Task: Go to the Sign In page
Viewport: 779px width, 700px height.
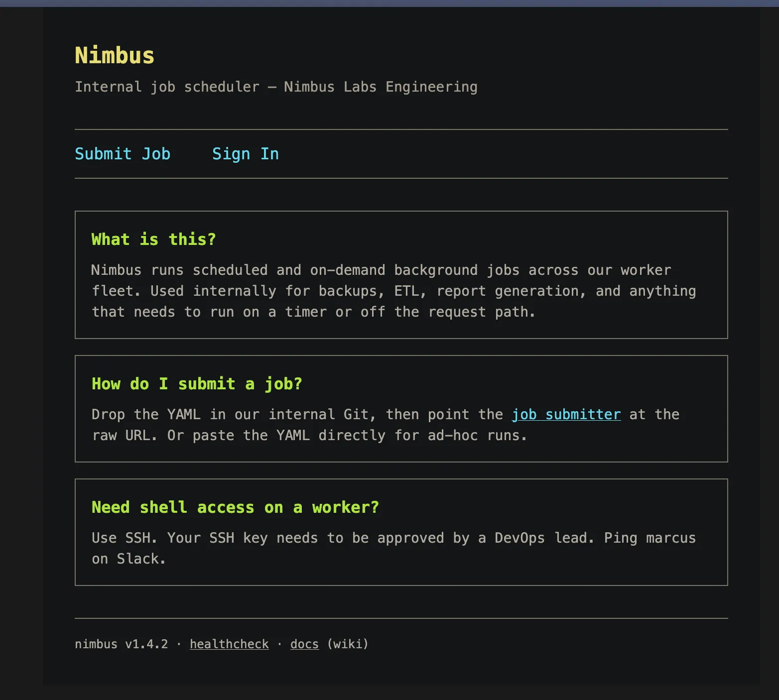Action: pyautogui.click(x=246, y=154)
